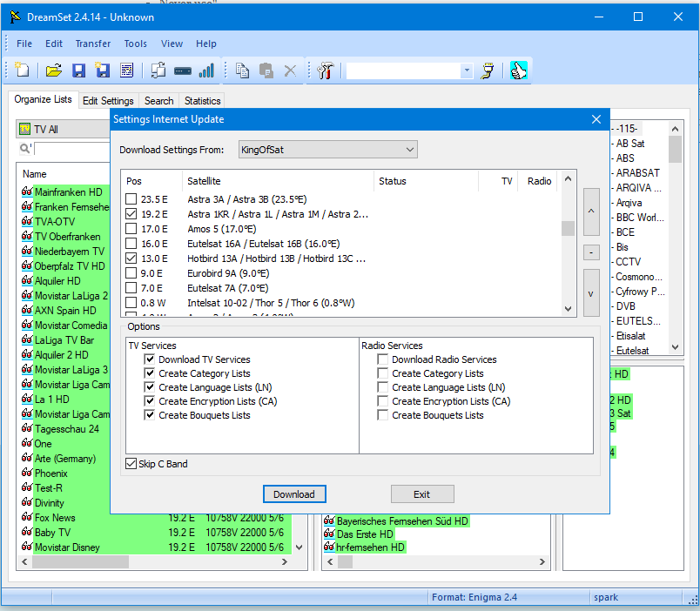The image size is (700, 611).
Task: Close the Settings Internet Update dialog
Action: (596, 119)
